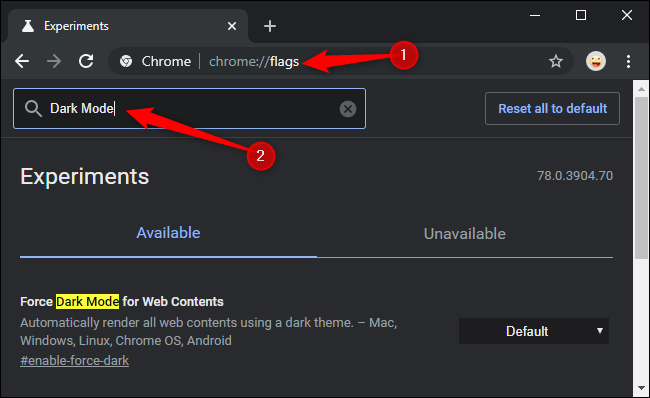Open Chrome's three-dot menu
The image size is (650, 398).
click(628, 61)
